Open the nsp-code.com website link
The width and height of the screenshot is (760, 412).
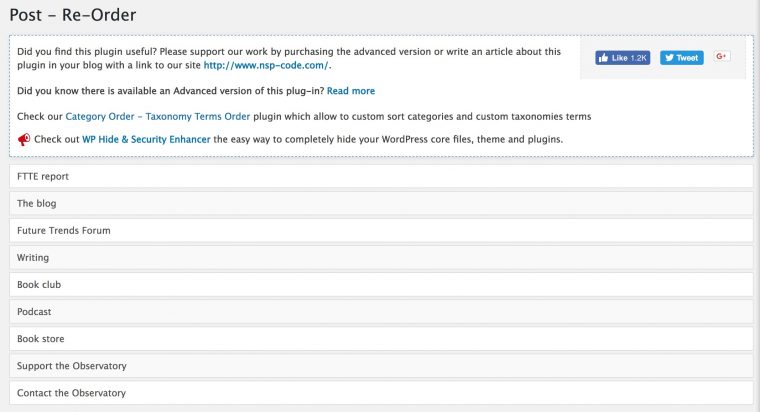point(266,65)
